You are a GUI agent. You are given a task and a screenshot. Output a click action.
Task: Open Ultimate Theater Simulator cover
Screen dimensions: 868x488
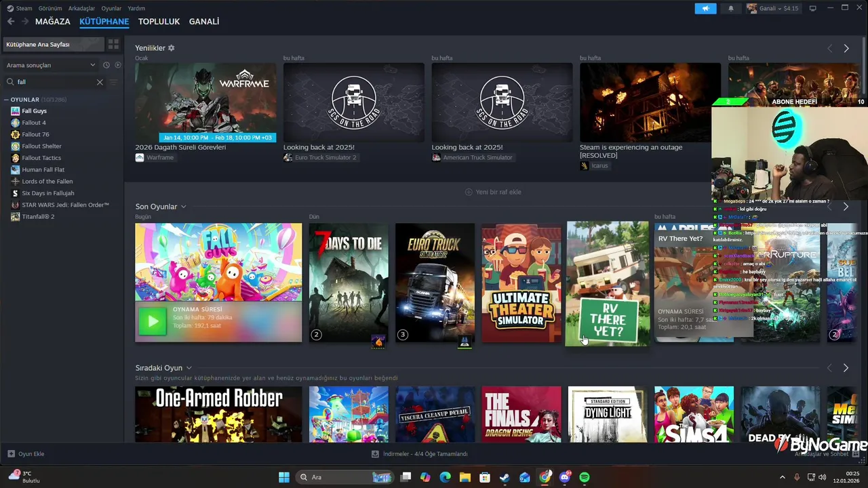(521, 283)
